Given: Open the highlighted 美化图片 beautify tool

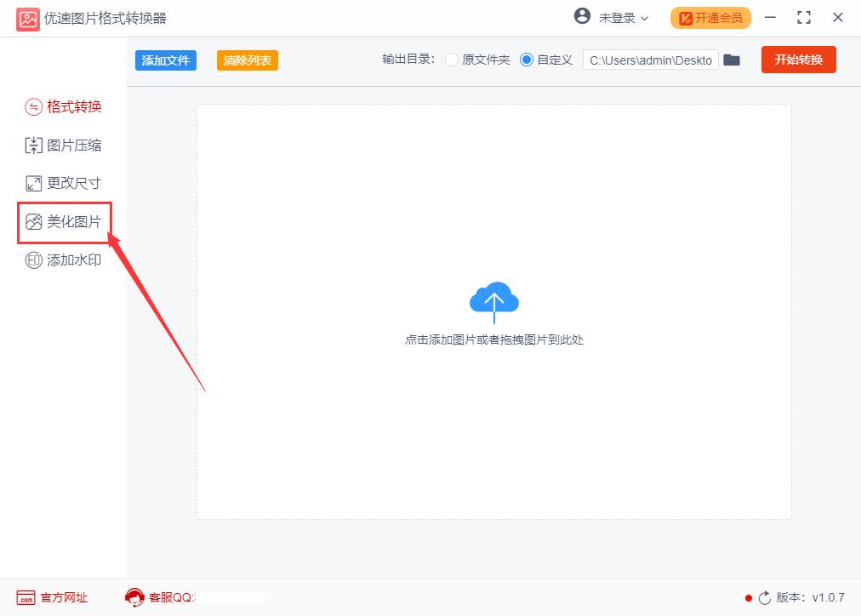Looking at the screenshot, I should point(72,221).
